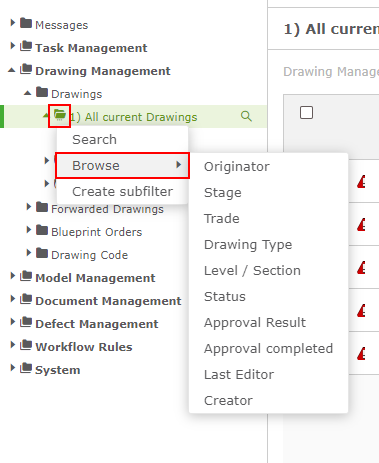This screenshot has height=463, width=379.
Task: Click the Drawing Management breadcrumb text
Action: (x=331, y=71)
